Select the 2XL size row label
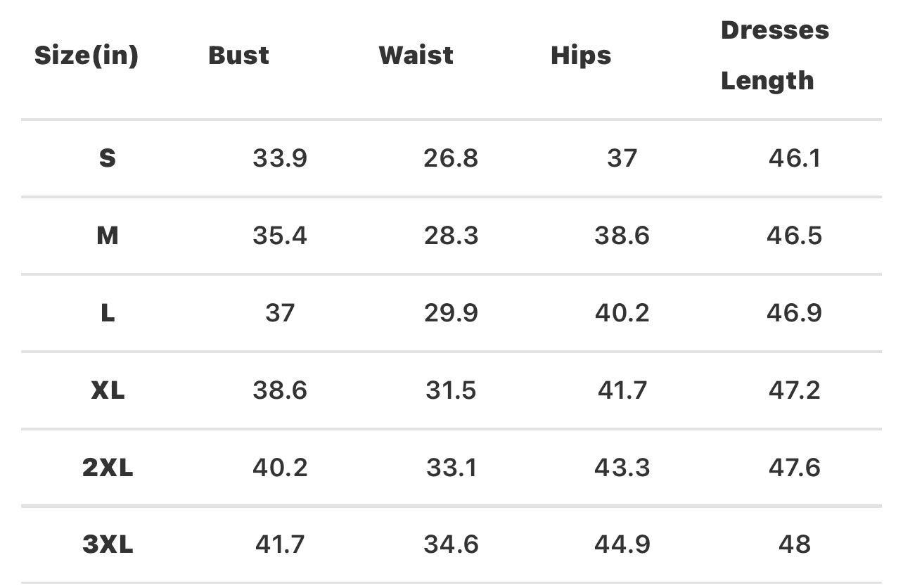This screenshot has height=588, width=903. coord(107,468)
